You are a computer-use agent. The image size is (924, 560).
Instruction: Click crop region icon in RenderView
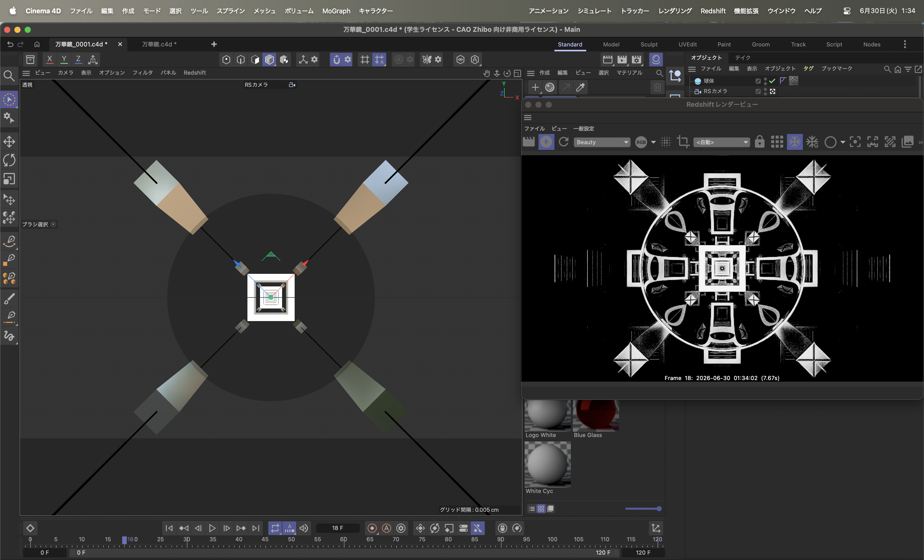click(x=683, y=142)
